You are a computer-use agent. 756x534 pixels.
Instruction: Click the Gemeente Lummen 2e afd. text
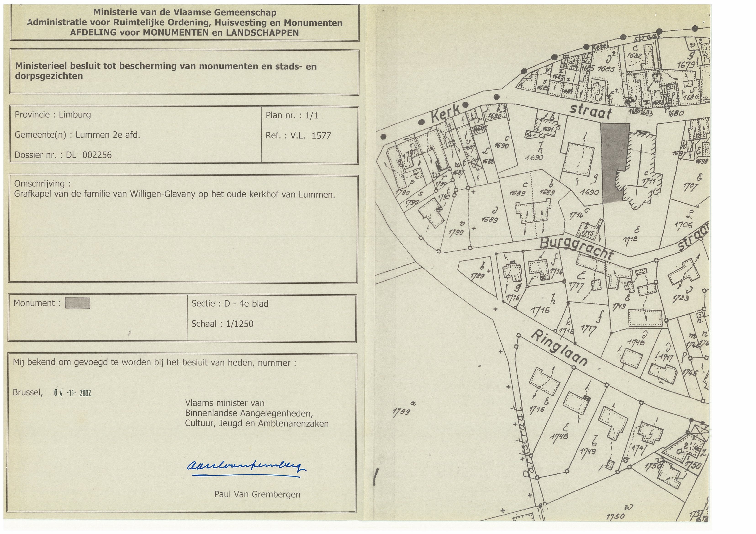[x=77, y=135]
